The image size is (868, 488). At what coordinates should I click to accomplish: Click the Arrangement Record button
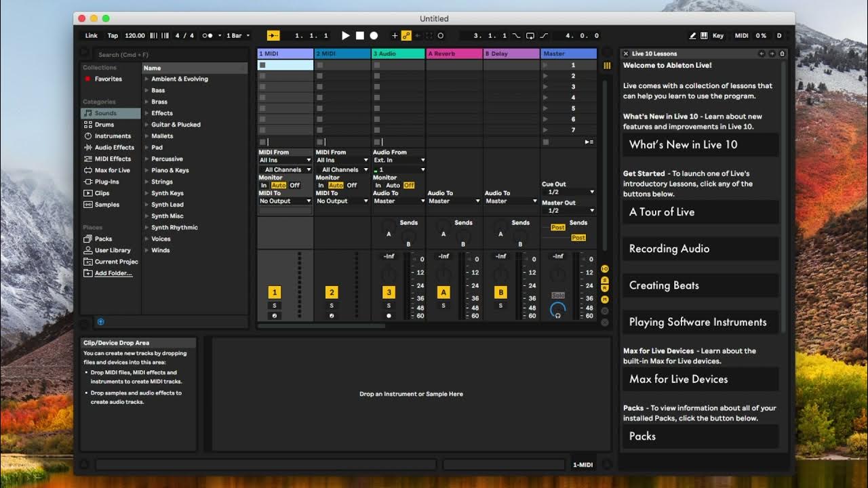pyautogui.click(x=374, y=35)
